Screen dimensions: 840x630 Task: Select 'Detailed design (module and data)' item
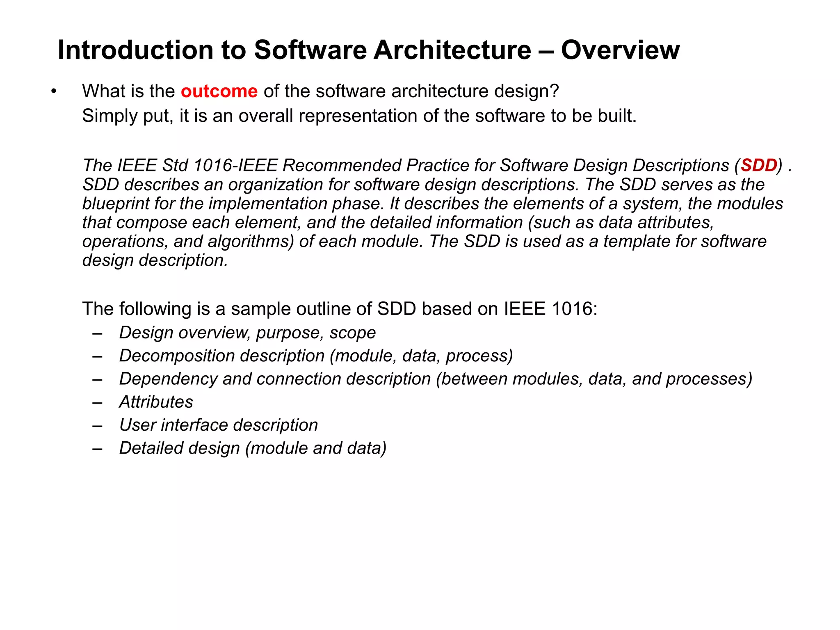[253, 448]
